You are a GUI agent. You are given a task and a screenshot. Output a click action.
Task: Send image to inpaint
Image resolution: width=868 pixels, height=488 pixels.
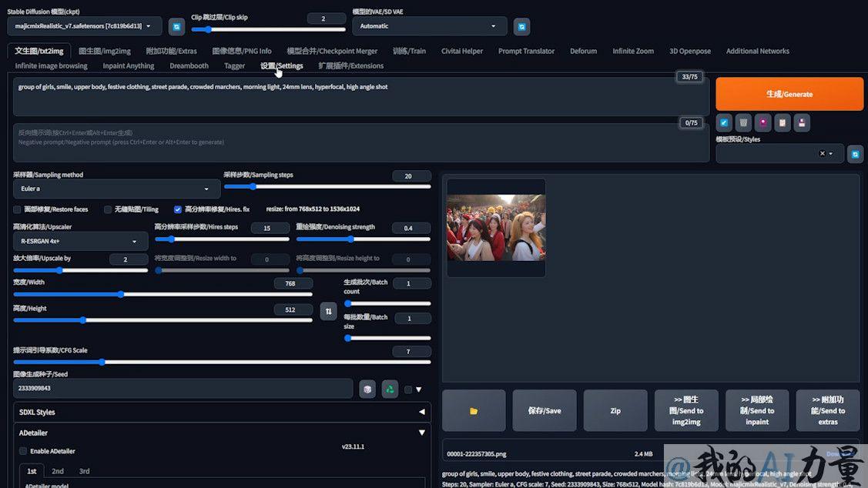click(757, 410)
